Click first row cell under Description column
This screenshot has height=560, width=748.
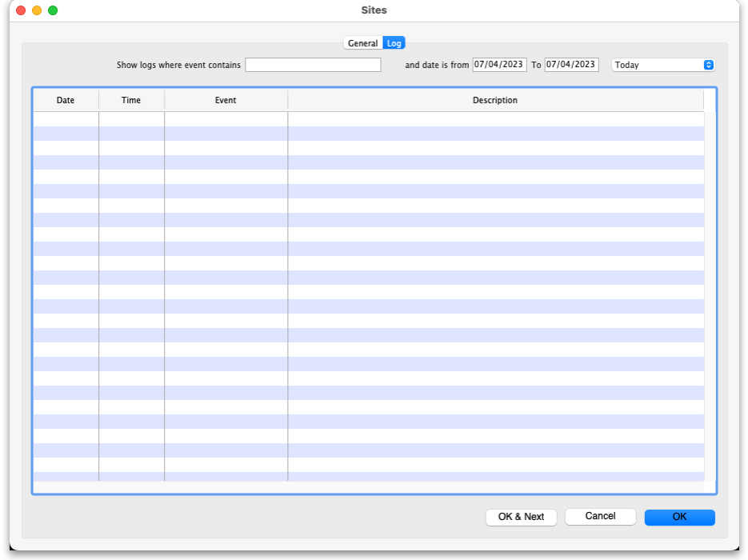click(x=495, y=119)
